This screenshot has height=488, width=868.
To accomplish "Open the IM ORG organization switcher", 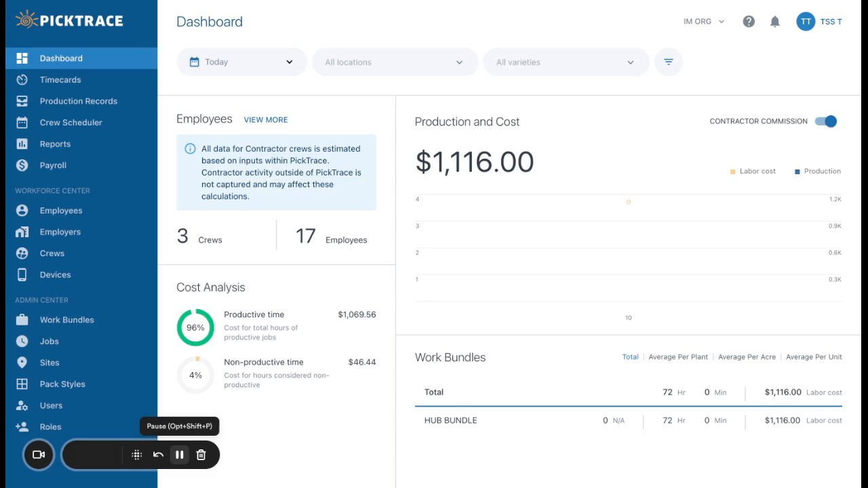I will [704, 22].
